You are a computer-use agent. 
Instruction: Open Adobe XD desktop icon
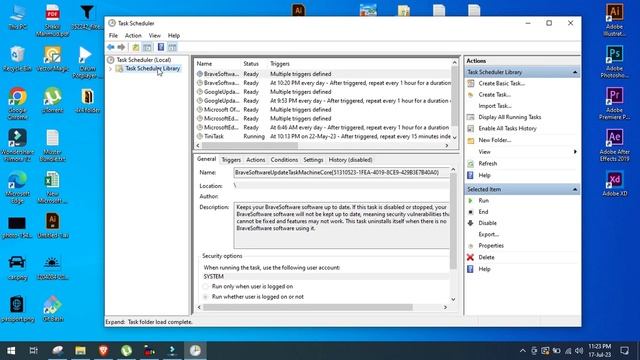614,184
